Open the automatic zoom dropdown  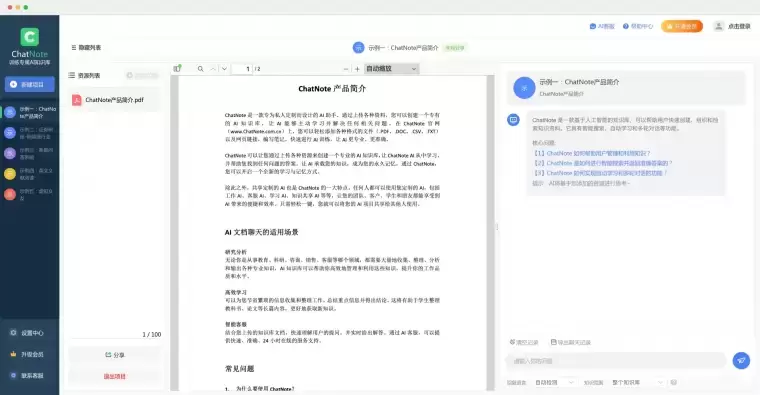click(391, 69)
